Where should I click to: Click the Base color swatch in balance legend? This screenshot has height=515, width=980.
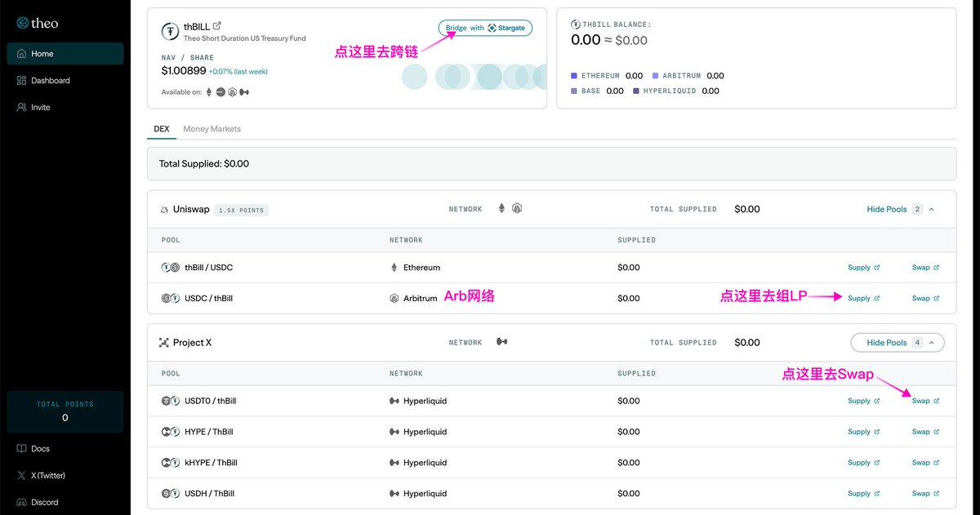tap(574, 91)
